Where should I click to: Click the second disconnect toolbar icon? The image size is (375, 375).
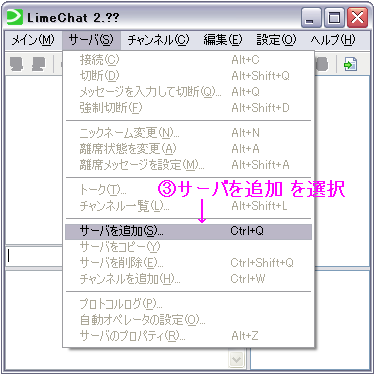[x=38, y=64]
